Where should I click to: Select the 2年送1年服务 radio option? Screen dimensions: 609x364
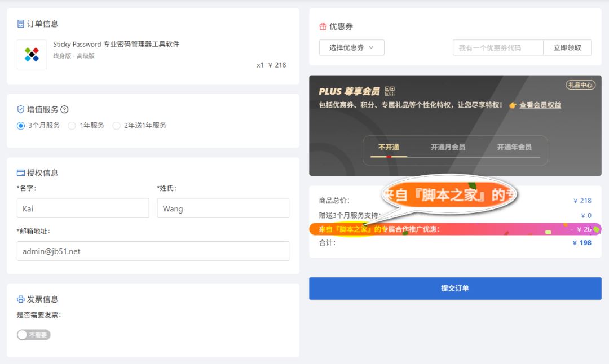tap(116, 126)
